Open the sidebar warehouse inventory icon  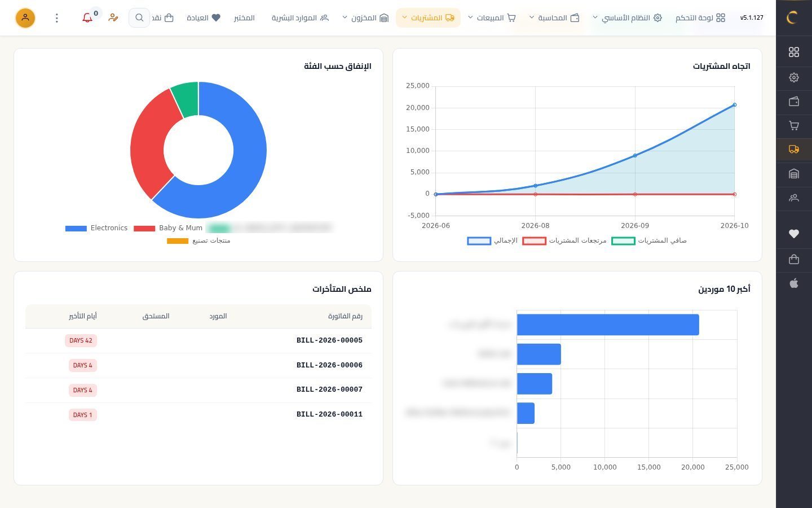click(x=794, y=174)
